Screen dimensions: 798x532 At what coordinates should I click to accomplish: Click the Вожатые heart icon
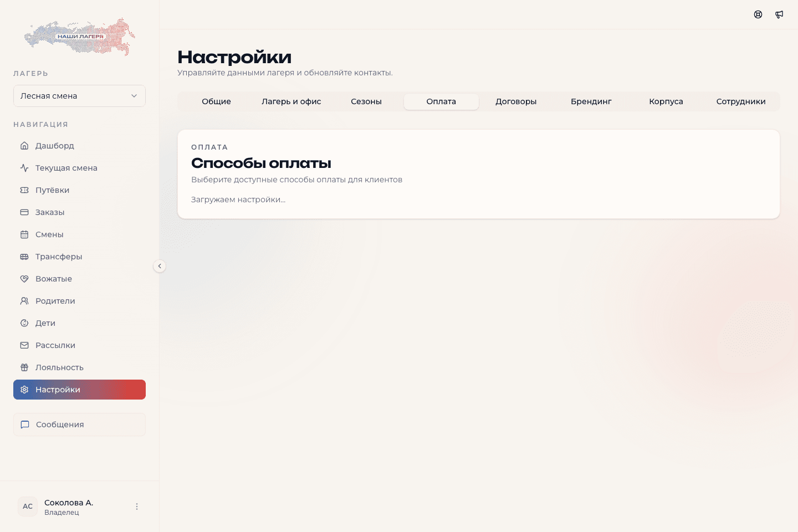pos(24,279)
